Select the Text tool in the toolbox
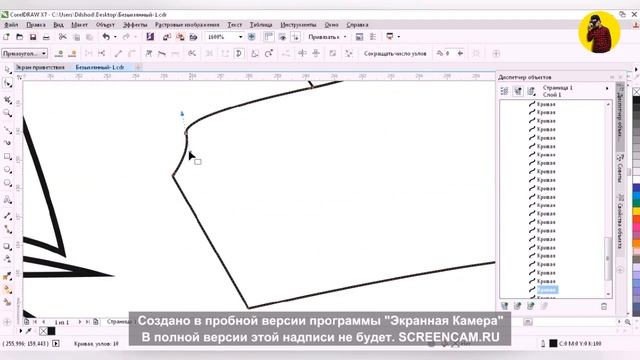Image resolution: width=640 pixels, height=360 pixels. pyautogui.click(x=7, y=200)
